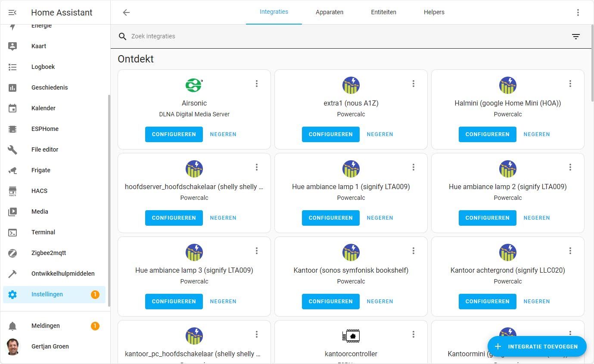Click the Powercalc icon on extra1 card

pos(351,85)
